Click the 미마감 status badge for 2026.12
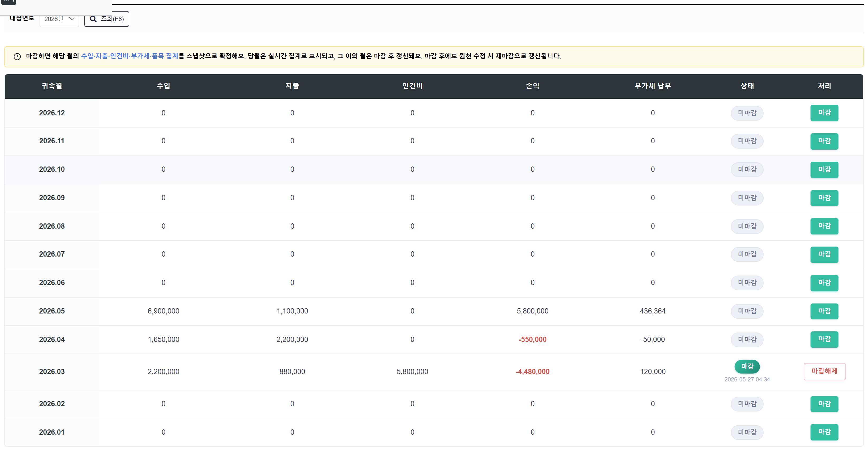 coord(747,113)
